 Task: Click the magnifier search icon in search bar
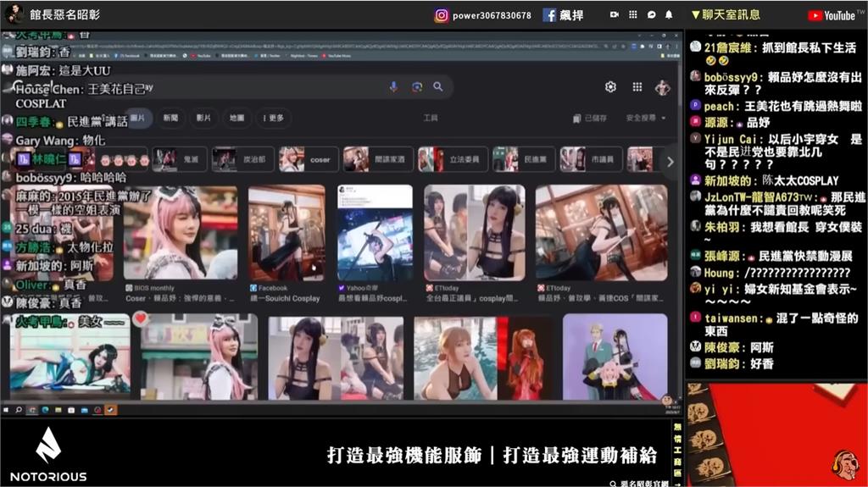pyautogui.click(x=438, y=87)
